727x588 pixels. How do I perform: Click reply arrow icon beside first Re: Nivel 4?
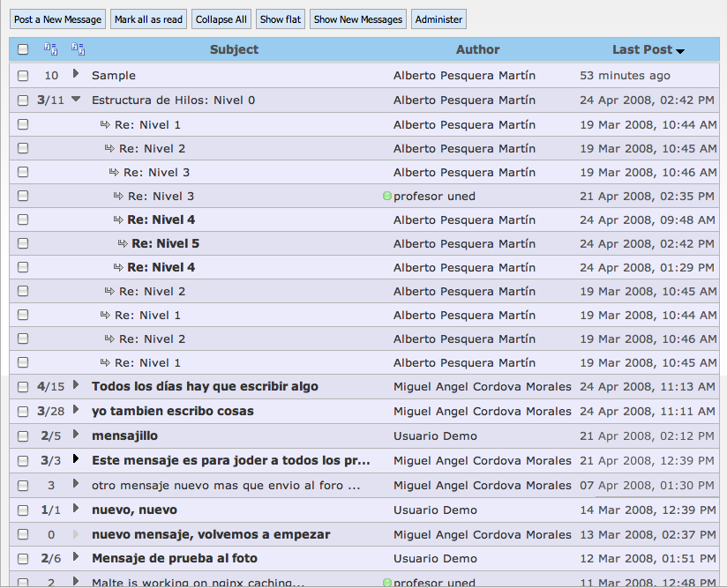[118, 220]
